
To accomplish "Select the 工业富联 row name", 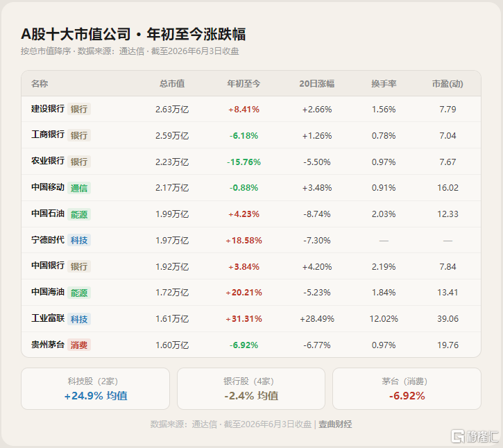I will [x=48, y=318].
